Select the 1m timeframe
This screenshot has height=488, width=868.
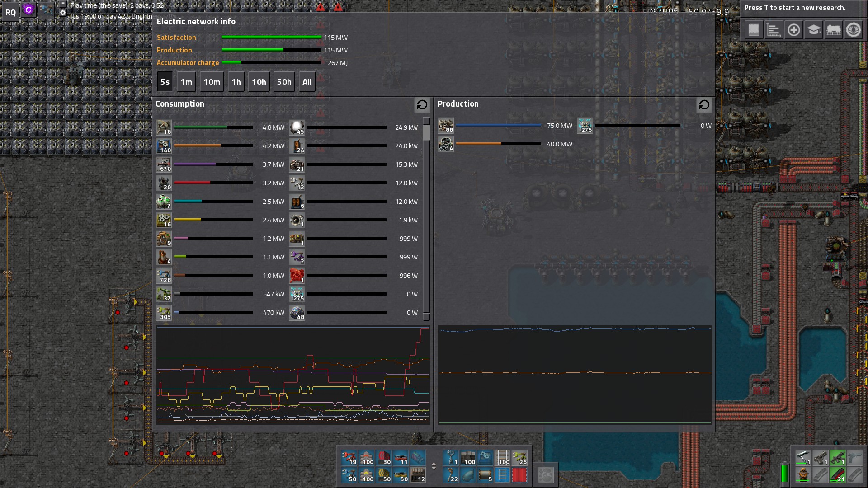pos(186,82)
